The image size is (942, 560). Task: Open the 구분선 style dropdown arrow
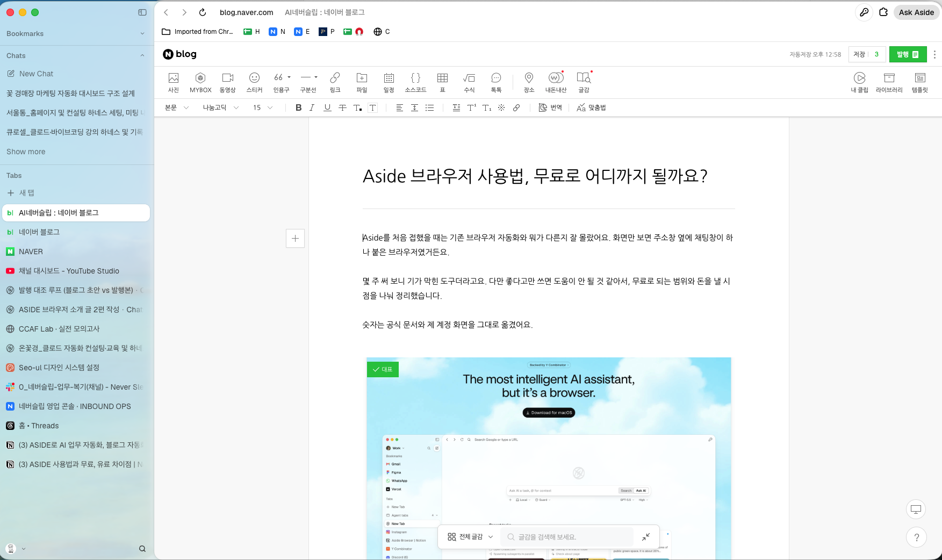tap(316, 77)
